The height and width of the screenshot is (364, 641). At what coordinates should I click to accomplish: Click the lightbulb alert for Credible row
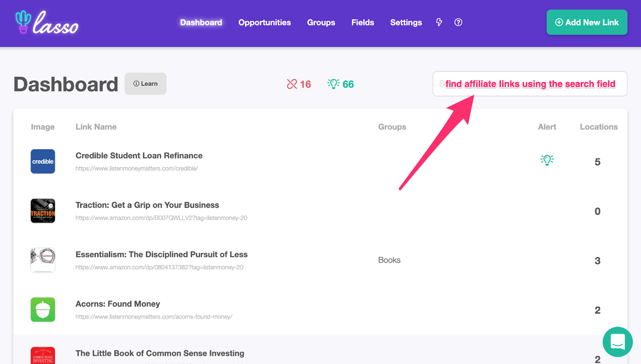547,160
